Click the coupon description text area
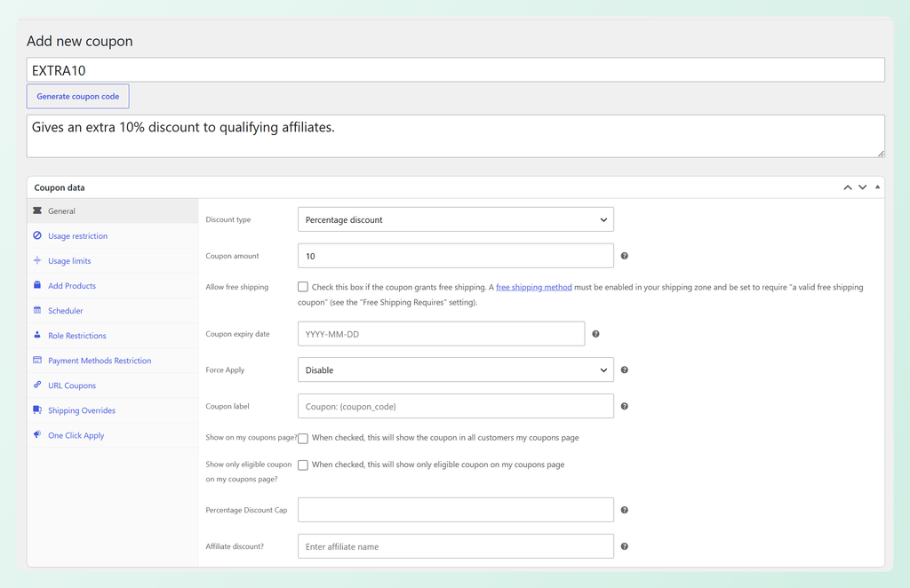The image size is (910, 588). [x=456, y=136]
